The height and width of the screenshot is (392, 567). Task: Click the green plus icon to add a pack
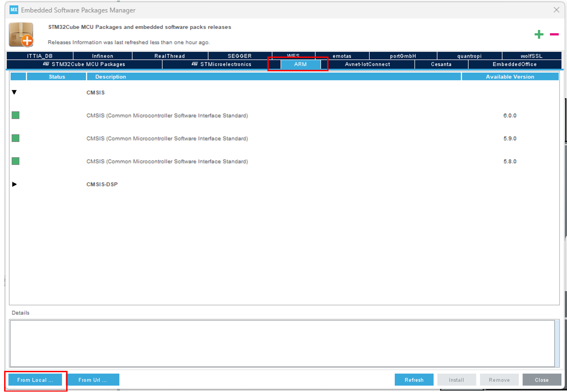538,34
